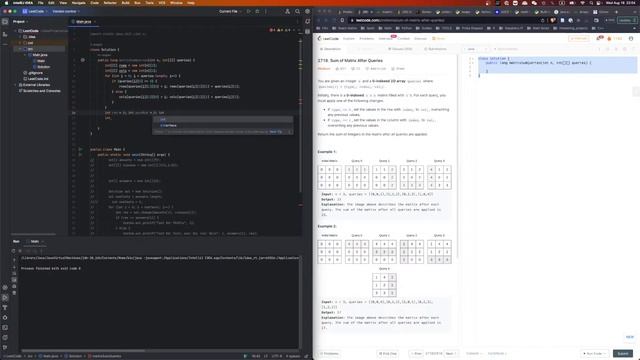Click Add to List on the problem
Viewport: 640px width, 360px height.
[x=376, y=69]
